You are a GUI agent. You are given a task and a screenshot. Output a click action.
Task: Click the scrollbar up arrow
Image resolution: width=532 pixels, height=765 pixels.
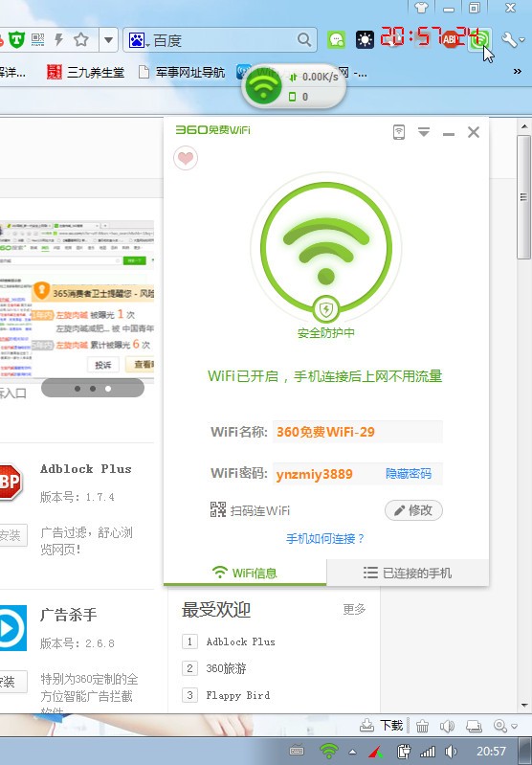[523, 126]
